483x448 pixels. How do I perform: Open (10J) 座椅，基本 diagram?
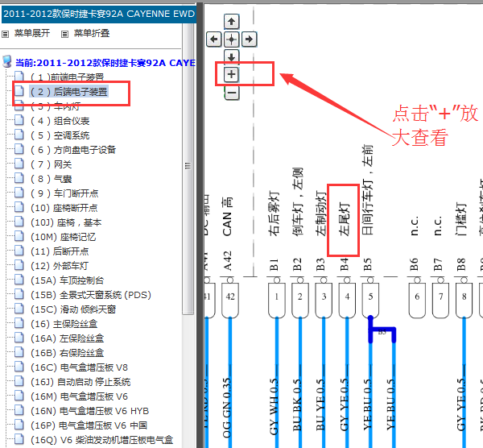[66, 222]
